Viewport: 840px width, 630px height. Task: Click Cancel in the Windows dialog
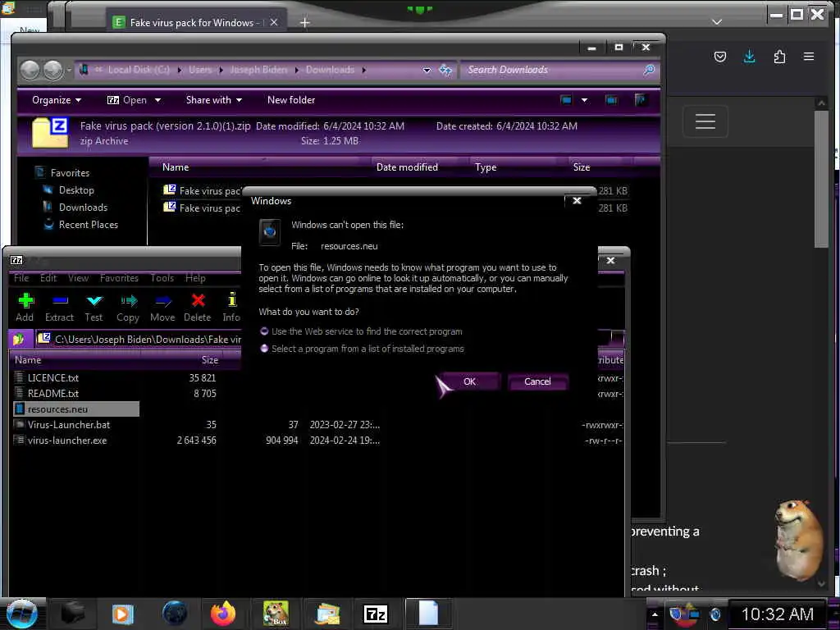pos(537,381)
